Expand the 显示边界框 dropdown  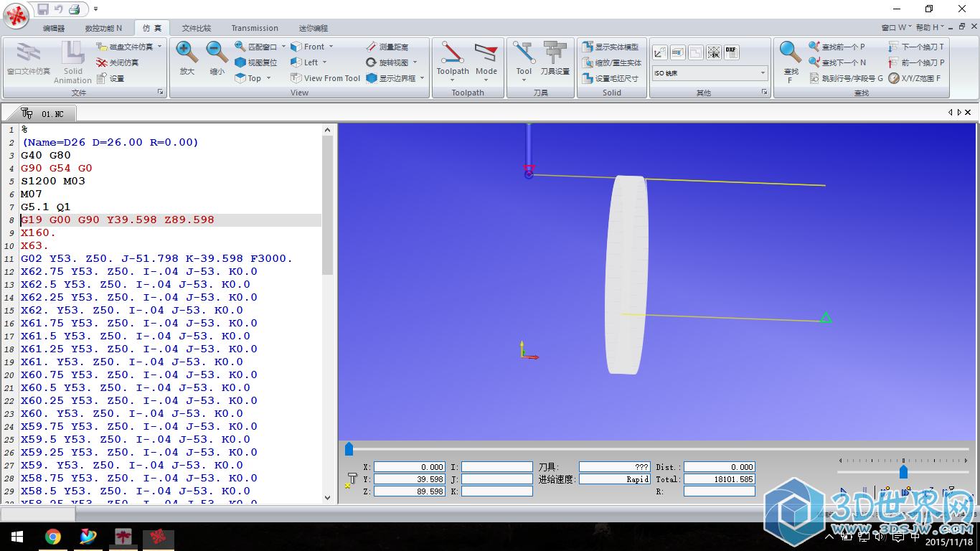point(422,78)
